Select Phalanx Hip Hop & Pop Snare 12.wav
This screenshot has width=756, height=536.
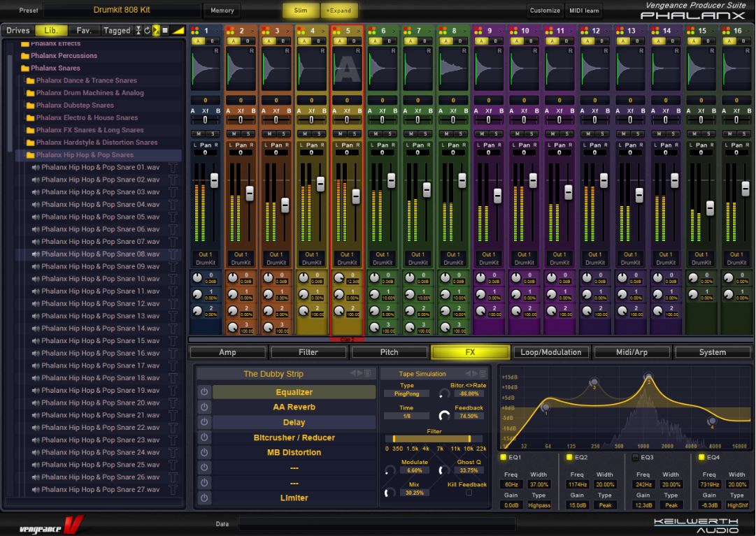point(100,304)
